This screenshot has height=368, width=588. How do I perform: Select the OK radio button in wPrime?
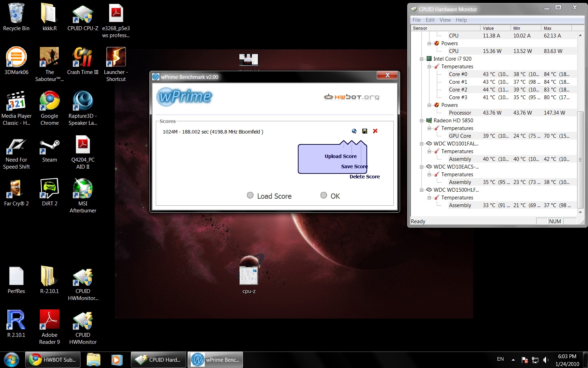(x=324, y=195)
